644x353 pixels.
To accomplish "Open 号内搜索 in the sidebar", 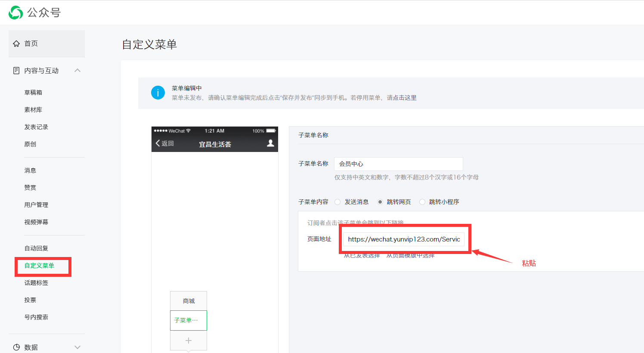I will [36, 317].
